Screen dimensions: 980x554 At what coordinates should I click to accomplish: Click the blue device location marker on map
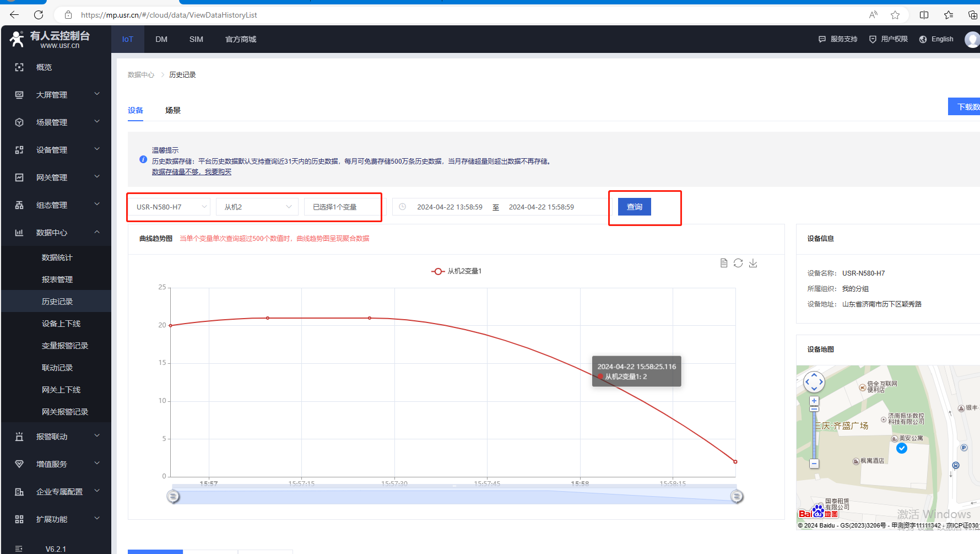click(x=902, y=448)
